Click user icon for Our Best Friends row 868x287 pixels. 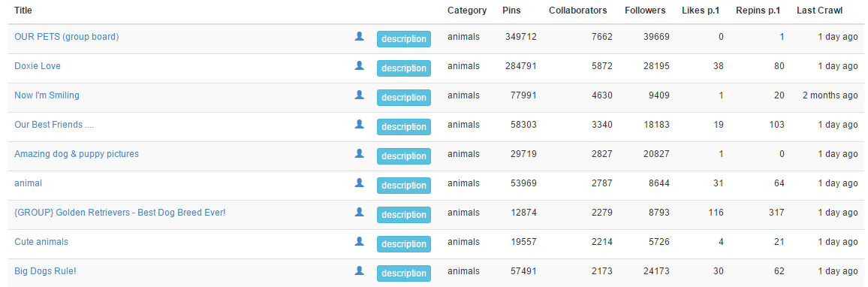tap(359, 125)
